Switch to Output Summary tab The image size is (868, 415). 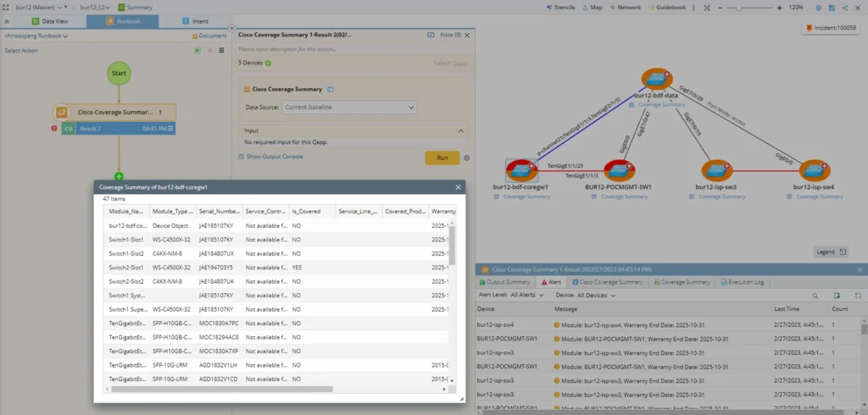504,282
